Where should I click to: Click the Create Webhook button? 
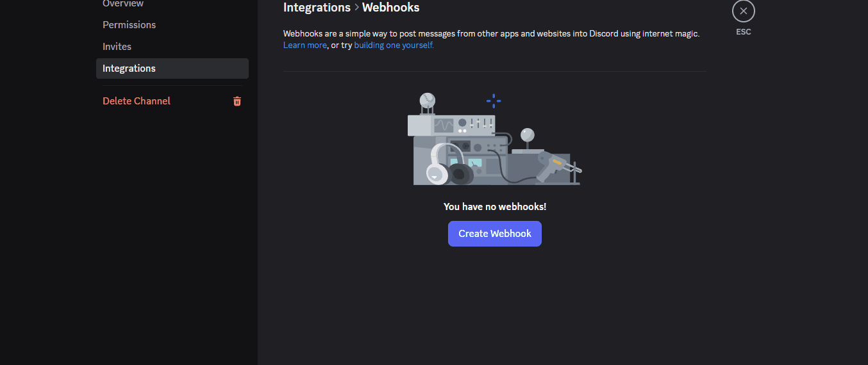point(495,234)
